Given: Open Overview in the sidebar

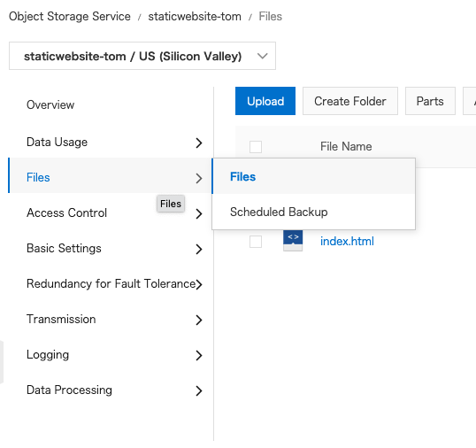Looking at the screenshot, I should coord(50,104).
